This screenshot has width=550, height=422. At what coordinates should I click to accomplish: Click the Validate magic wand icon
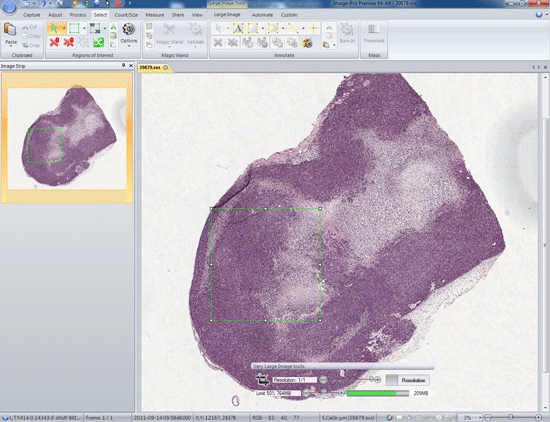(x=196, y=30)
